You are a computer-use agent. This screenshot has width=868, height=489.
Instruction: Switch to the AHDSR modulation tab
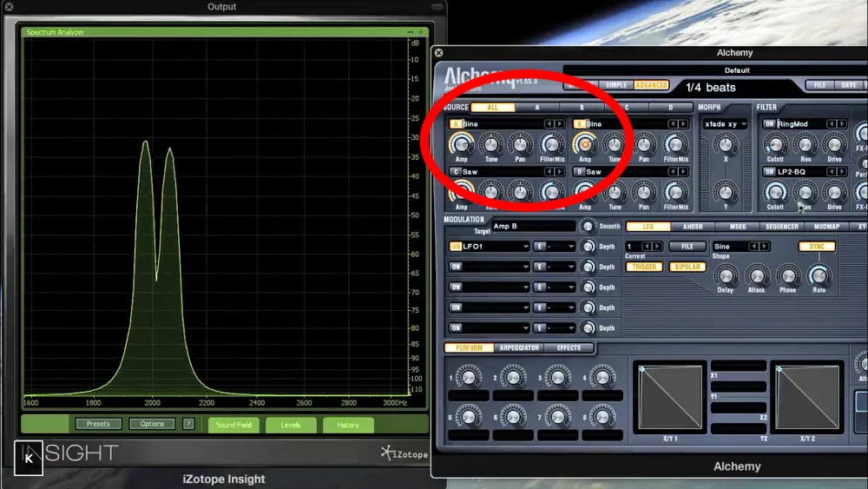pyautogui.click(x=693, y=227)
